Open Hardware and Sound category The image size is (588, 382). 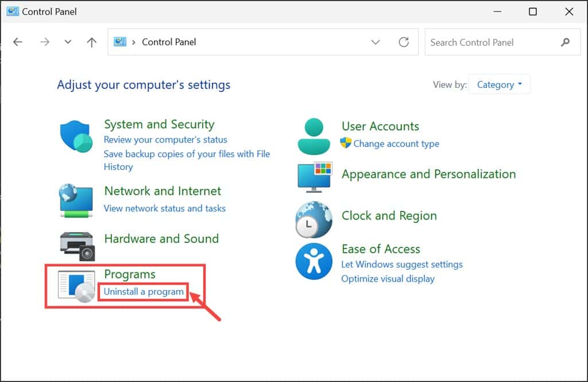[x=161, y=238]
